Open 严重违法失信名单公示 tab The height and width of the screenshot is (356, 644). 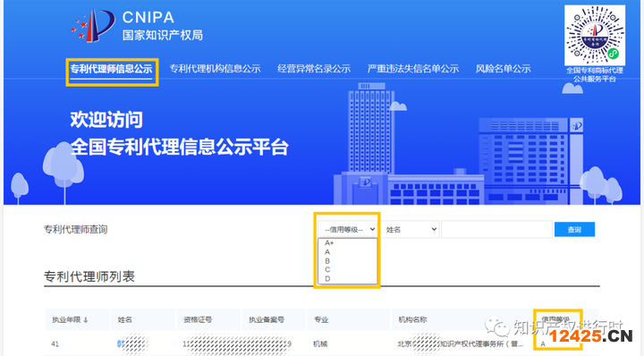point(413,69)
